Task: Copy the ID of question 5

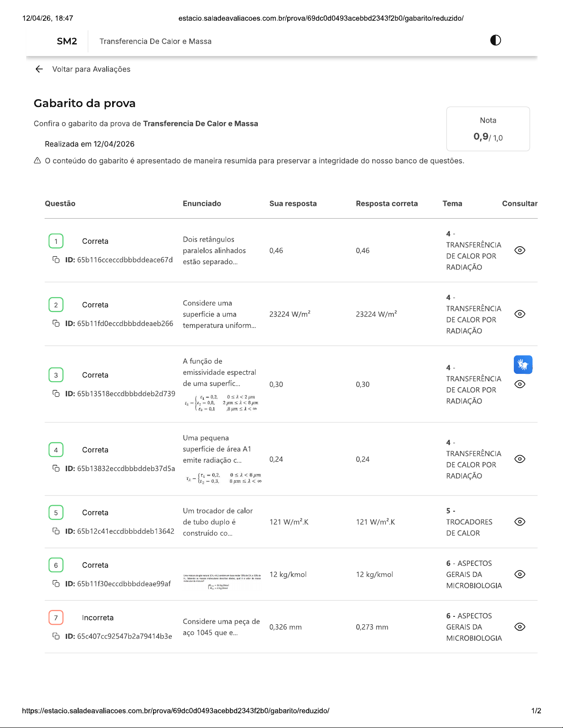Action: coord(56,531)
